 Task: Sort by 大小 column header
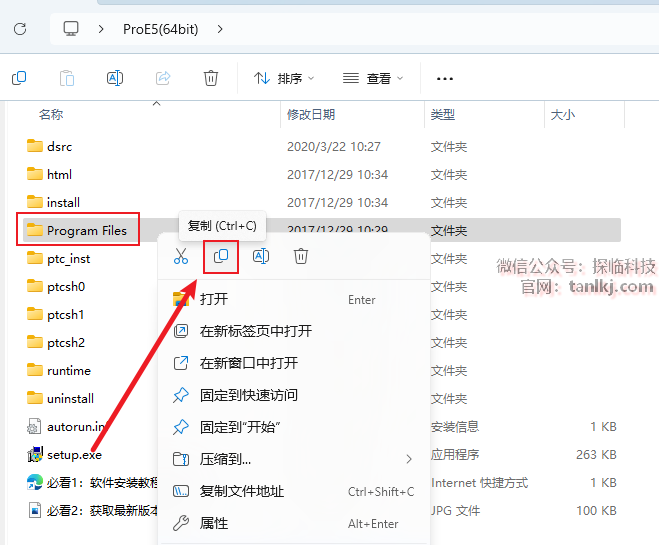pyautogui.click(x=563, y=114)
